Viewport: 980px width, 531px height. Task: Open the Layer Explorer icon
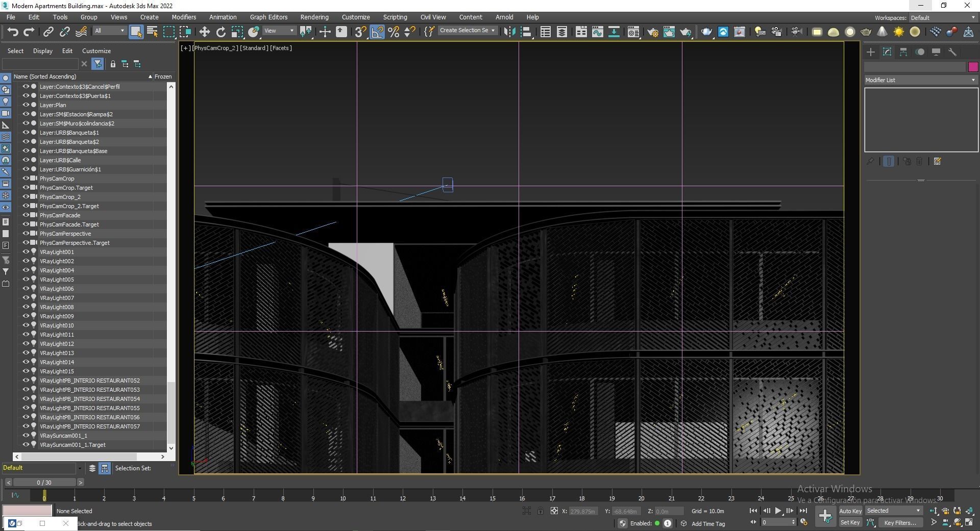tap(562, 32)
